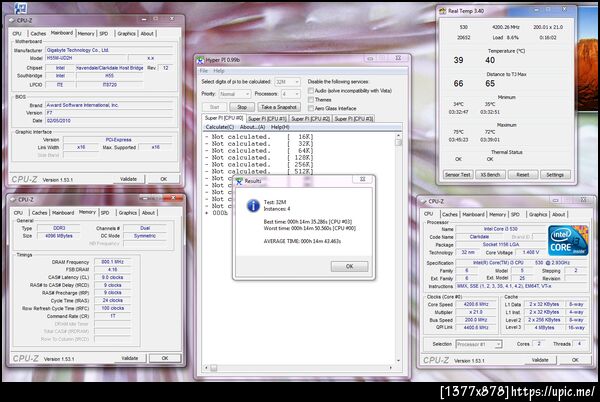The width and height of the screenshot is (600, 402).
Task: Click the 4200.26 MHz reading in Real Temp
Action: click(x=505, y=27)
